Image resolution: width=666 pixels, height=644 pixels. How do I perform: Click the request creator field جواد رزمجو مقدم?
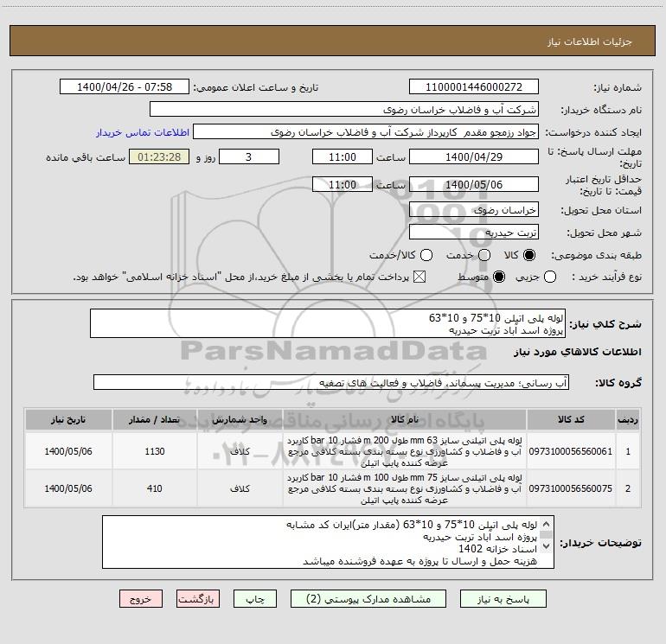[x=366, y=132]
